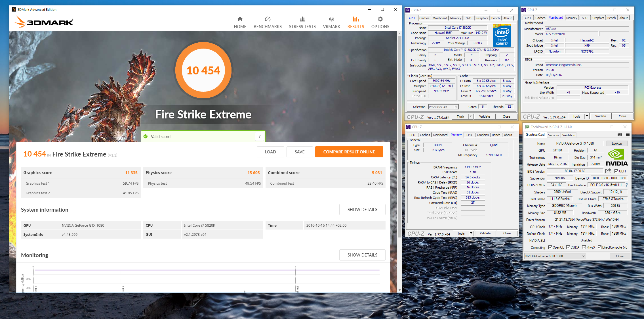
Task: Click title icon of CPU-Z processor window
Action: coord(408,10)
